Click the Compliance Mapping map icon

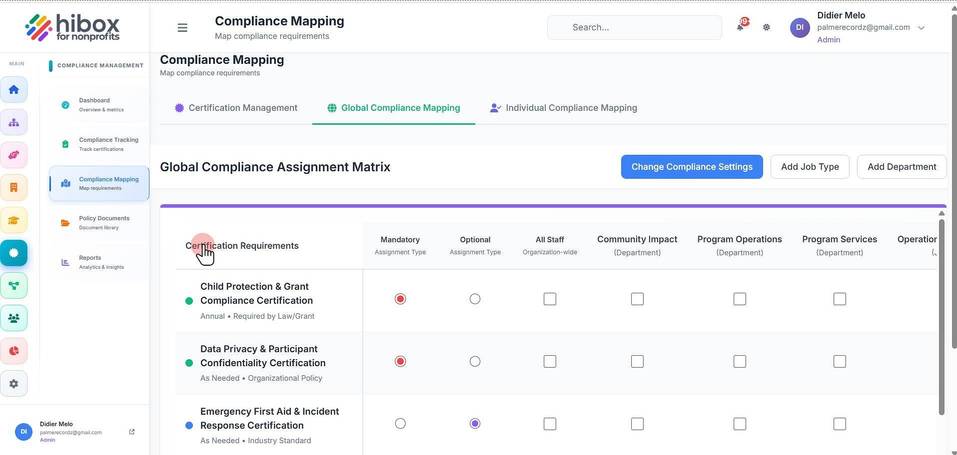65,184
